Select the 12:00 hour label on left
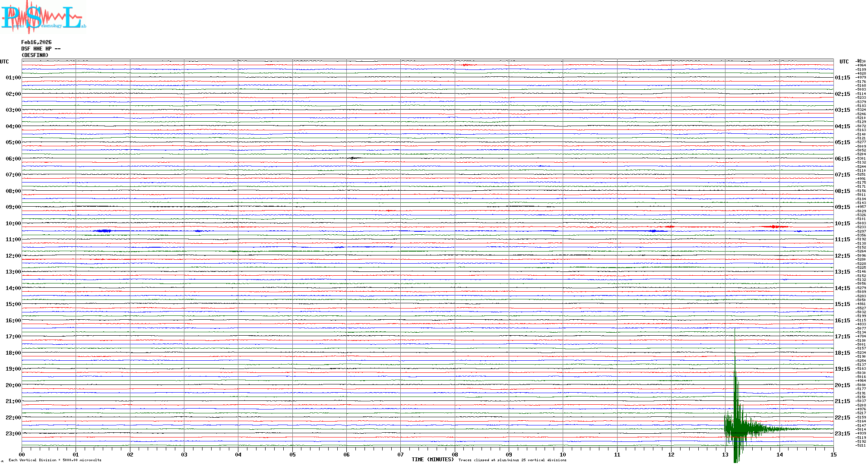Viewport: 868px width, 466px height. [x=13, y=256]
